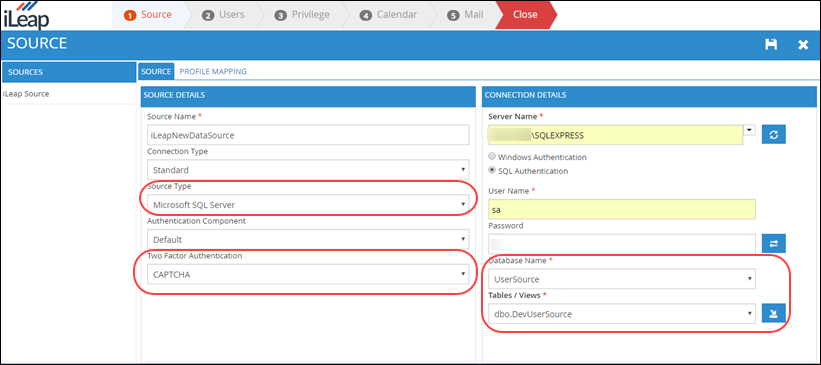This screenshot has height=365, width=821.
Task: Select SQL Authentication radio button
Action: coord(492,170)
